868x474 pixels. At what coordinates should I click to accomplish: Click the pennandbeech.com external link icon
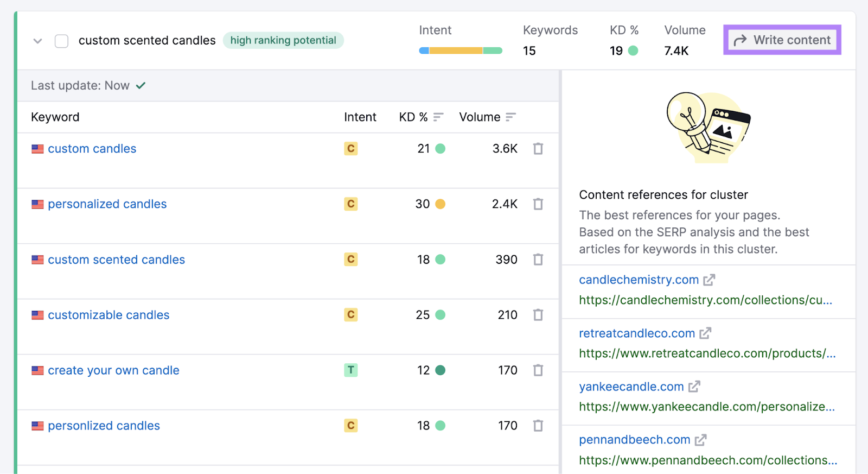click(700, 440)
